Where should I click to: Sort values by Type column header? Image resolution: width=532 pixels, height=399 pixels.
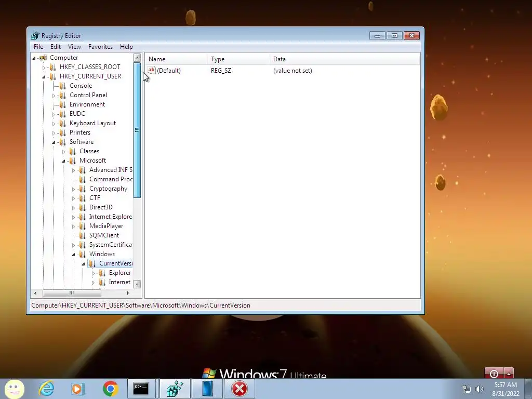[x=238, y=59]
